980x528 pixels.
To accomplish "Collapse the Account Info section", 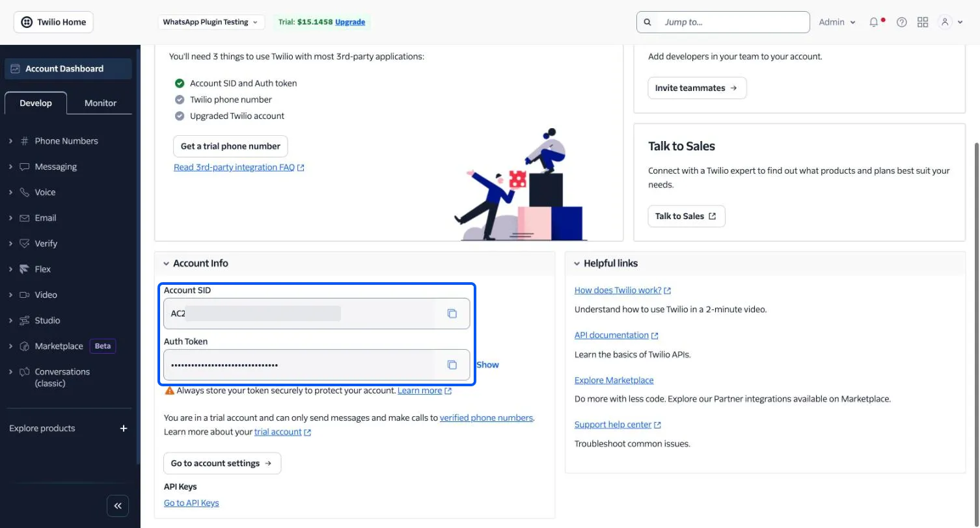I will click(x=167, y=263).
